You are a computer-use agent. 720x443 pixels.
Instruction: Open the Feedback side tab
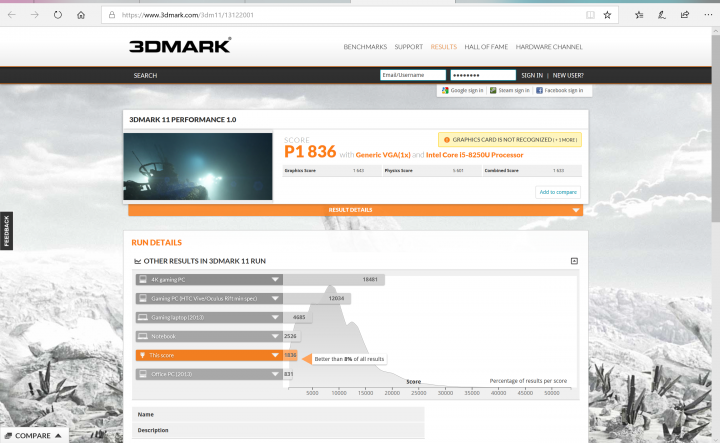pos(6,231)
